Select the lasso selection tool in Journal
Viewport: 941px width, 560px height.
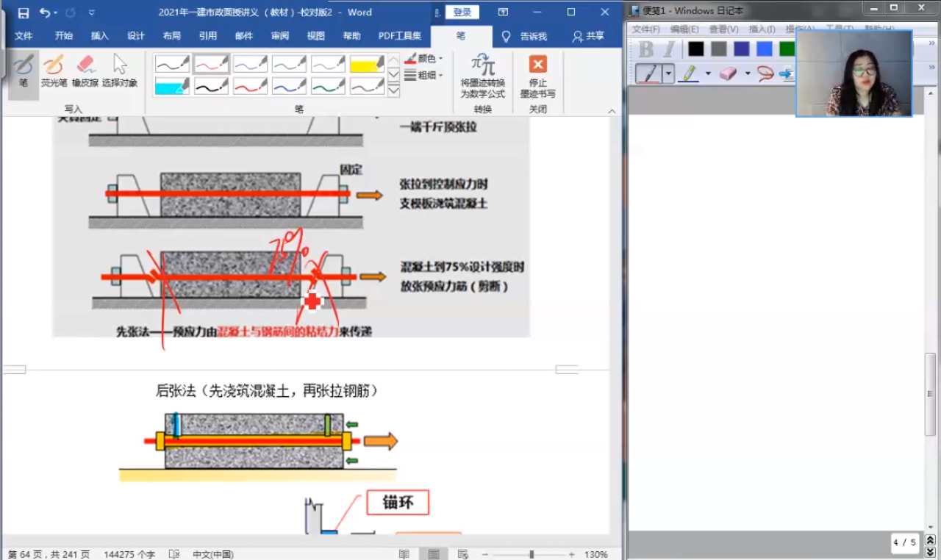pos(765,73)
